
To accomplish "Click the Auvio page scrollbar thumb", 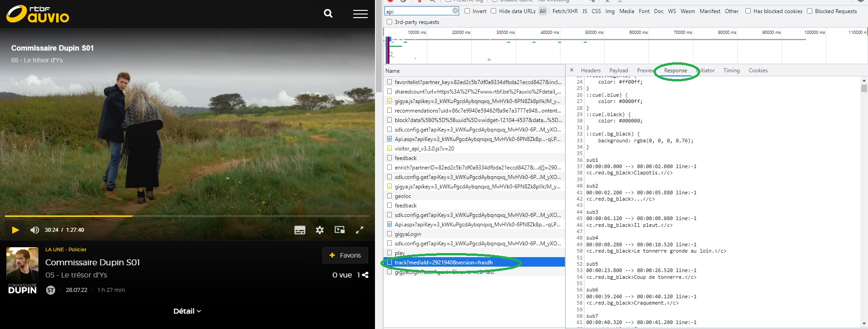I will (x=379, y=45).
